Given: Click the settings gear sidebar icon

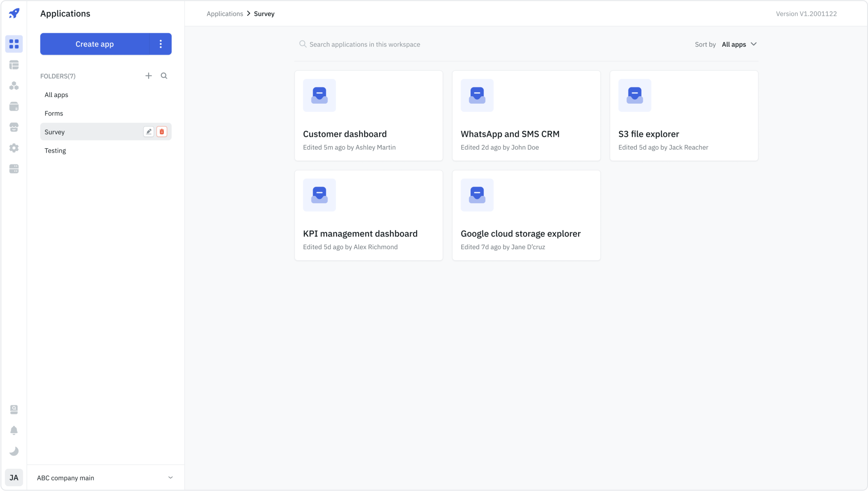Looking at the screenshot, I should click(x=14, y=148).
